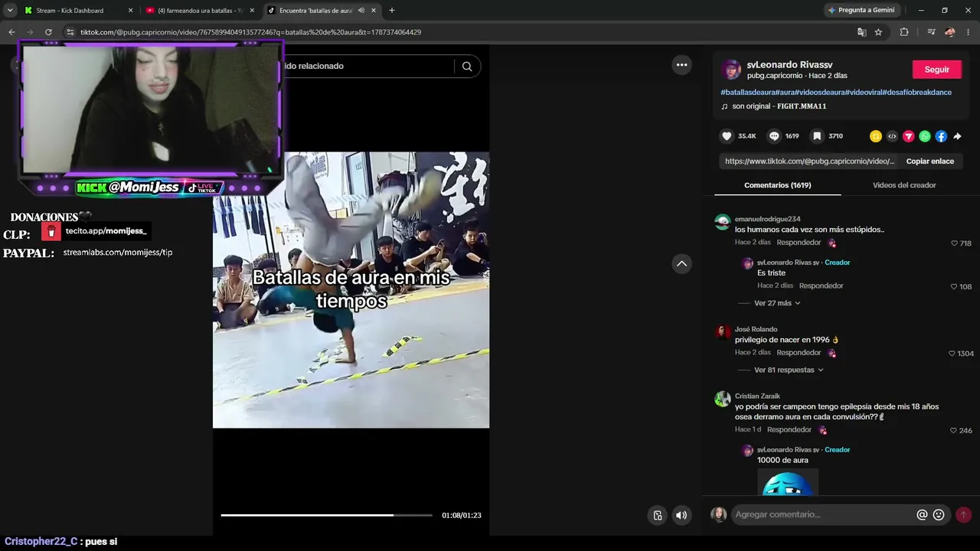Open emanuelrodrigue234's commenter avatar

(722, 223)
